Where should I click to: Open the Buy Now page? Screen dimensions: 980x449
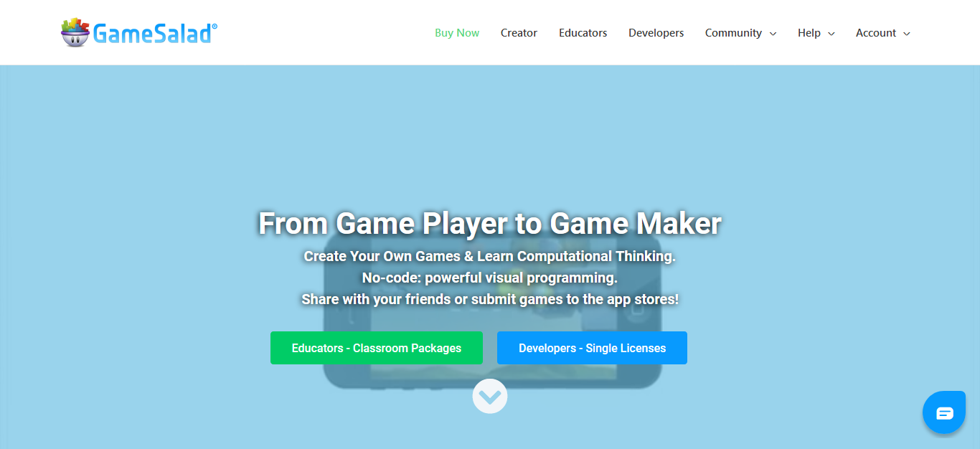tap(457, 33)
